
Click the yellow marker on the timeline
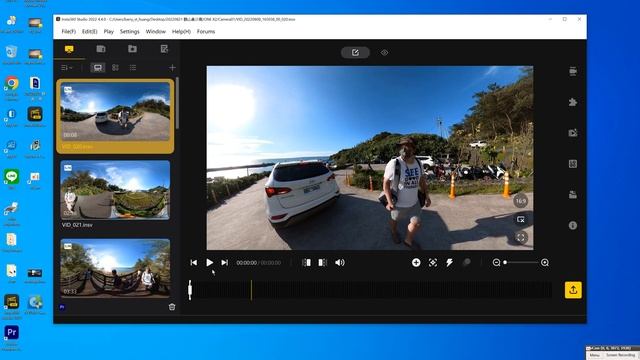point(251,290)
